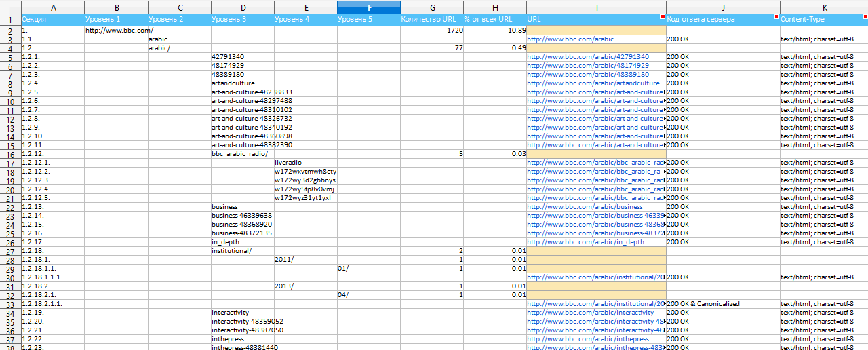Open the arabic/in_depth URL link
This screenshot has height=350, width=868.
(585, 242)
